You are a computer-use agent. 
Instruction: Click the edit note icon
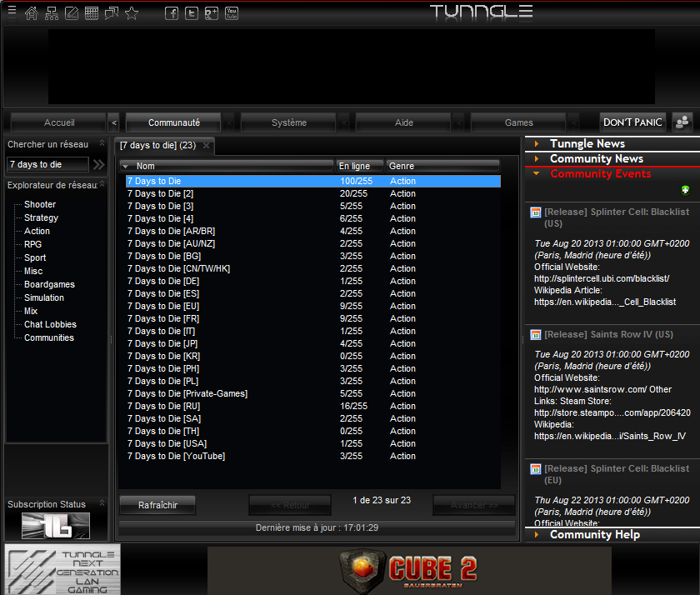point(72,13)
